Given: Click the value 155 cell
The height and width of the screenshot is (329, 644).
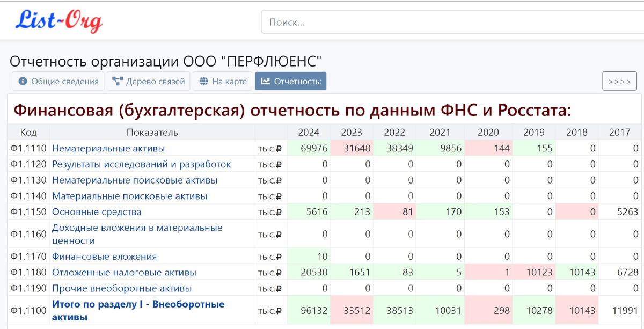Looking at the screenshot, I should (534, 149).
